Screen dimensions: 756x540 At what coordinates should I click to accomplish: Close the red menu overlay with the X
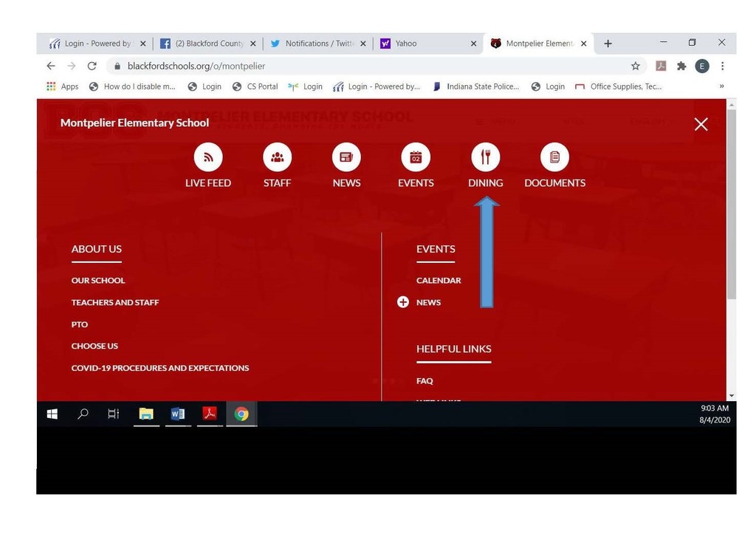click(701, 124)
